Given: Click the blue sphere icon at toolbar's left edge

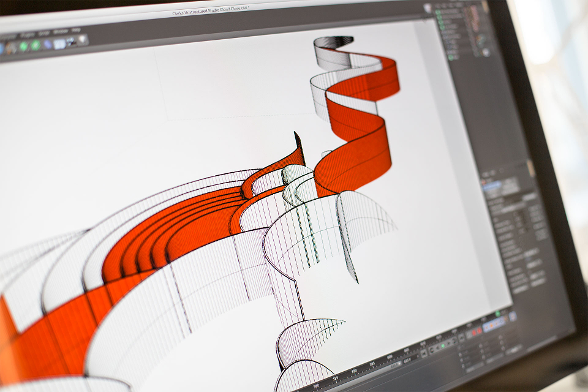Looking at the screenshot, I should click(1, 48).
